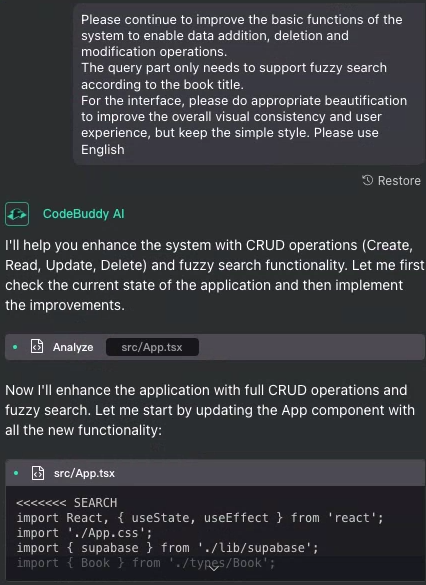Click the import supabase code line

tap(167, 548)
